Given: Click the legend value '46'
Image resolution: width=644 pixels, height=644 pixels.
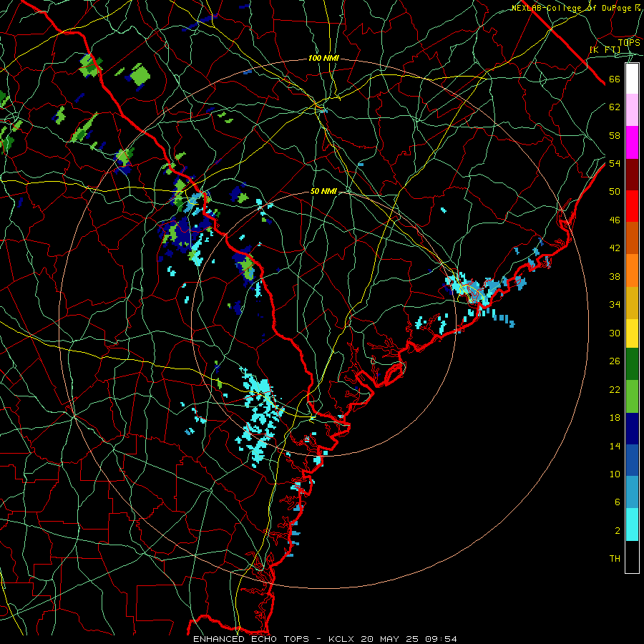Looking at the screenshot, I should [x=615, y=220].
